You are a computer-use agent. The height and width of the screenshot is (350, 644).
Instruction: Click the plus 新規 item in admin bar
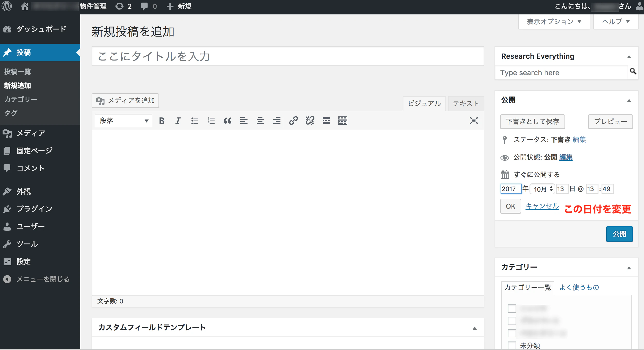pos(179,6)
